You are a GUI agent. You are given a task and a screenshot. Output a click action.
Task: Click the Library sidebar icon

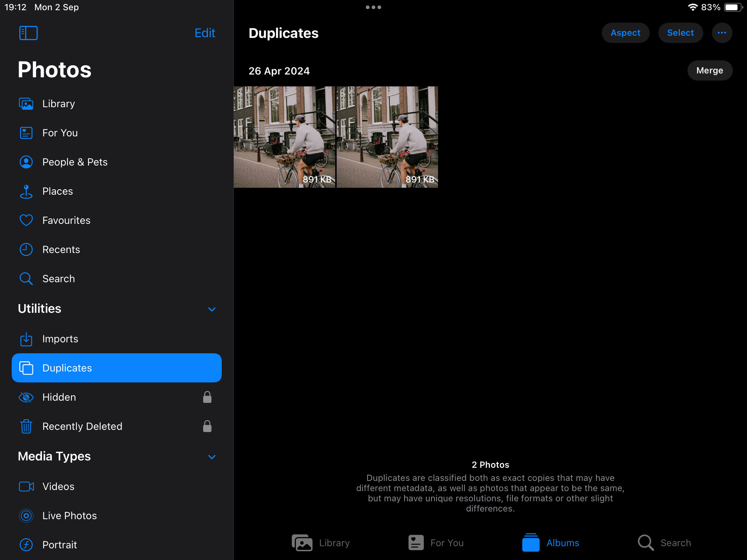click(x=27, y=104)
